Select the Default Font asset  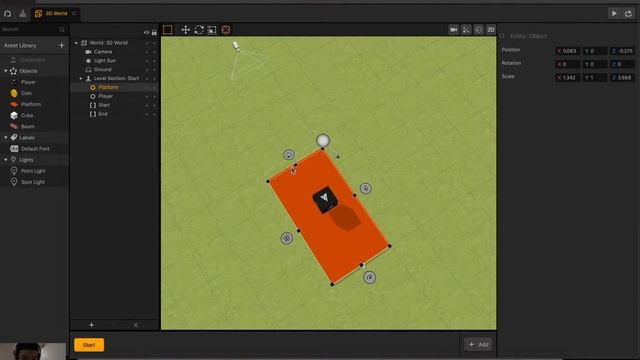pos(35,149)
